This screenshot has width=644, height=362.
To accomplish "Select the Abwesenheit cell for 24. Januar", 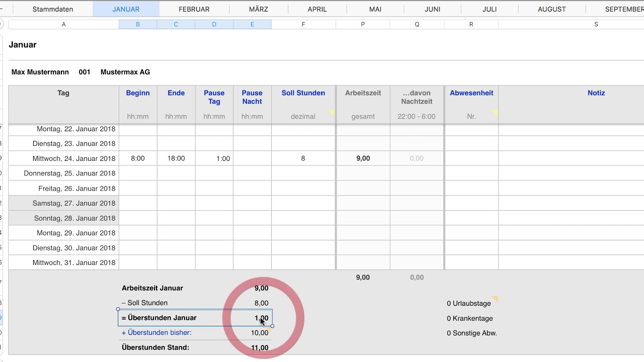I will pyautogui.click(x=471, y=158).
